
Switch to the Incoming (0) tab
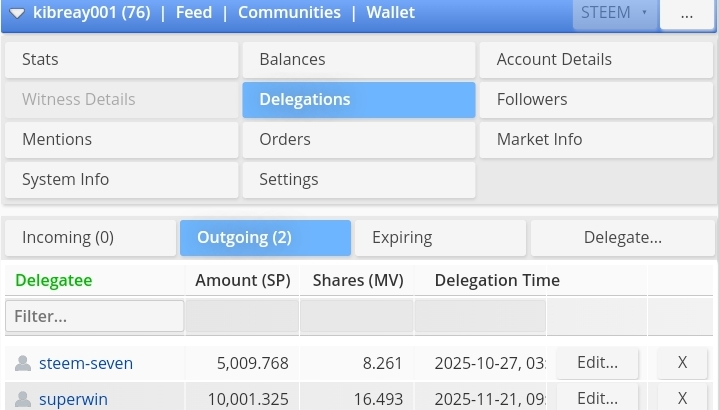pos(90,238)
